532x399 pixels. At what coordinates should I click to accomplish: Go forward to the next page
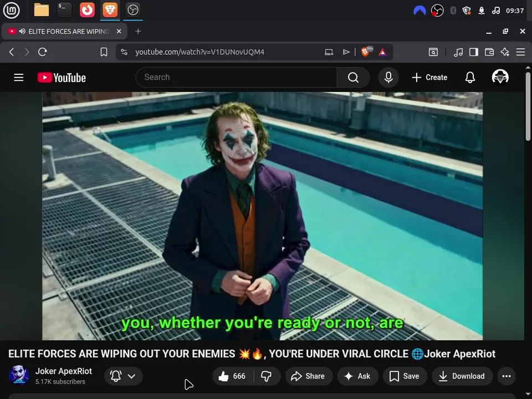click(x=27, y=52)
